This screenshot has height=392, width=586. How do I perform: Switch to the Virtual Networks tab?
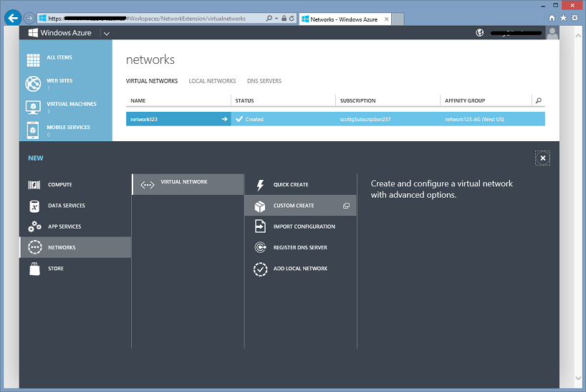pyautogui.click(x=152, y=81)
